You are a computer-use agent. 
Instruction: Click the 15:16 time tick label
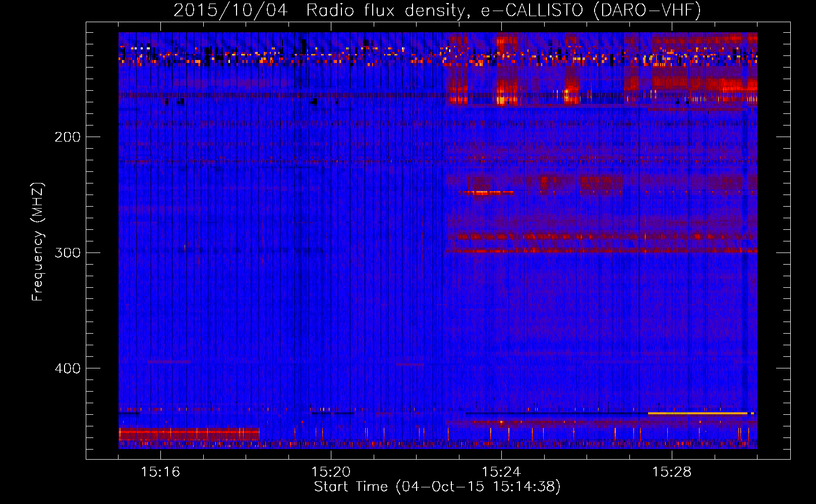click(x=160, y=472)
